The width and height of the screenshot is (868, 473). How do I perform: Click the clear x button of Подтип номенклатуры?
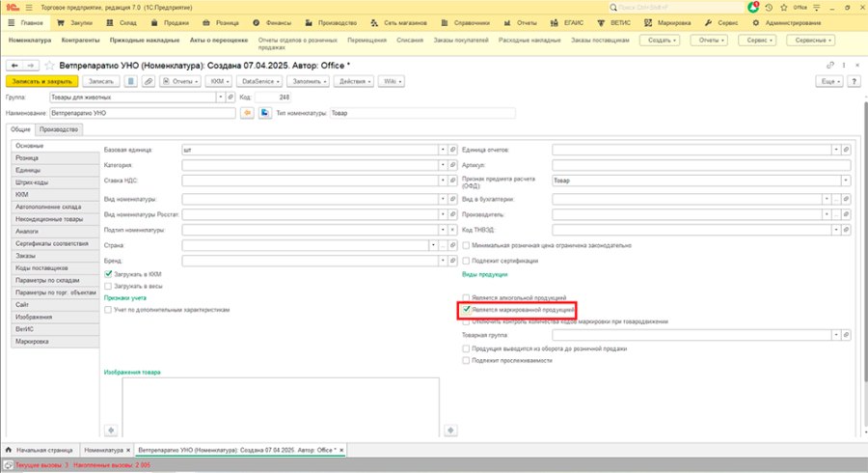[452, 230]
